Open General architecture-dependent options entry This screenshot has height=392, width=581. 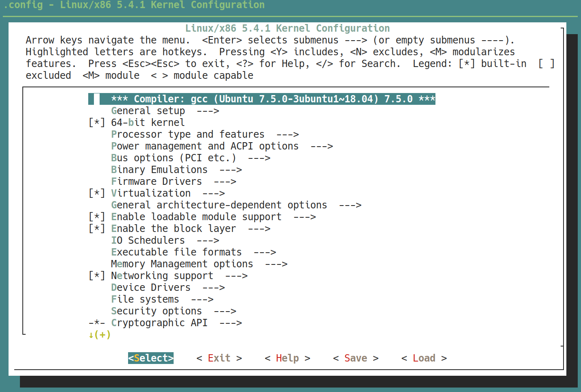point(219,205)
